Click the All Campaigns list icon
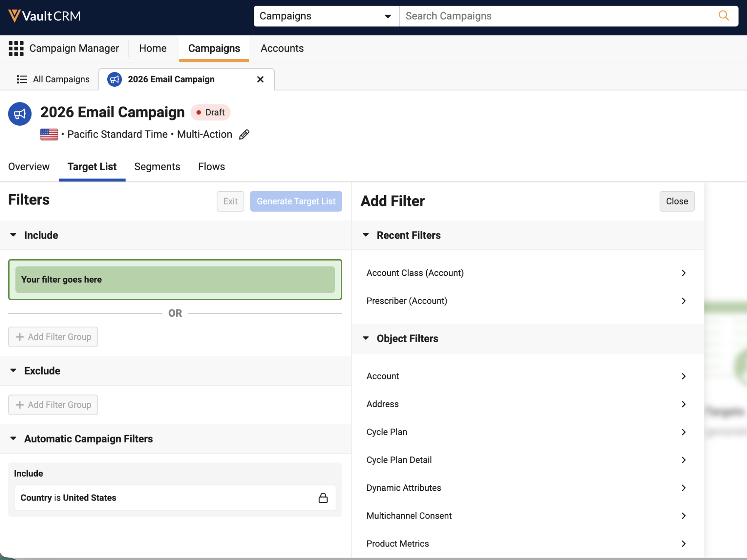Viewport: 747px width, 560px height. point(22,79)
